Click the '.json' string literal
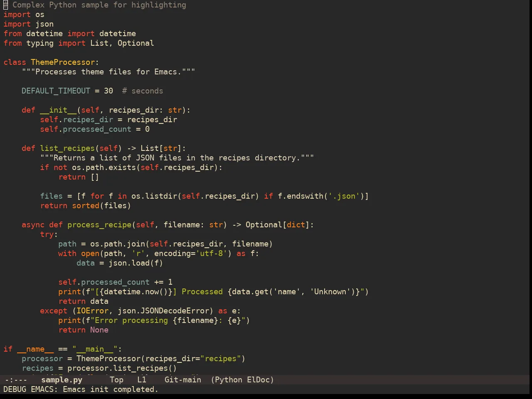 (x=344, y=196)
